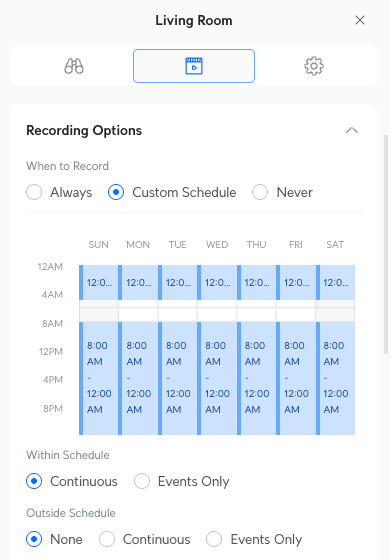
Task: Click the empty Tuesday gap slot
Action: pyautogui.click(x=177, y=311)
